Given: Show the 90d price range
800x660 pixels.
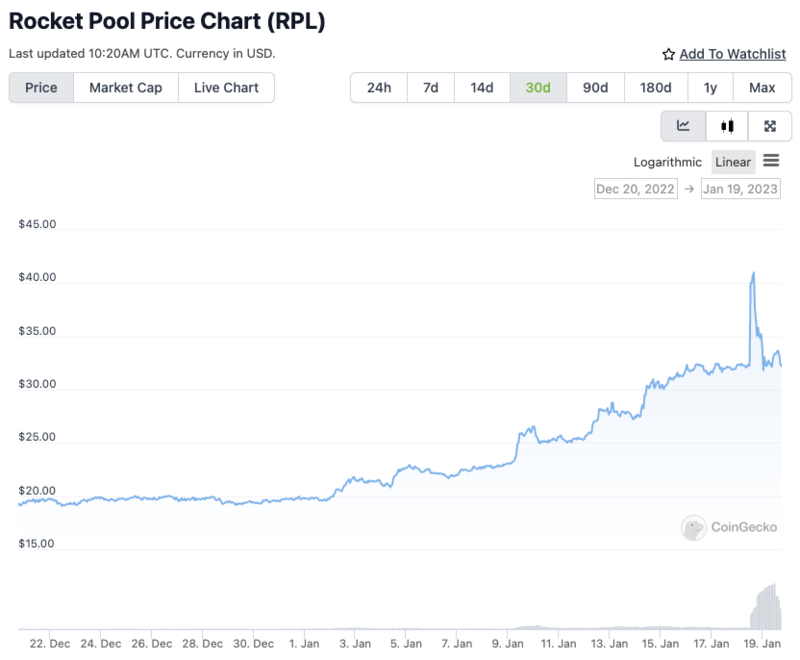Looking at the screenshot, I should point(595,88).
